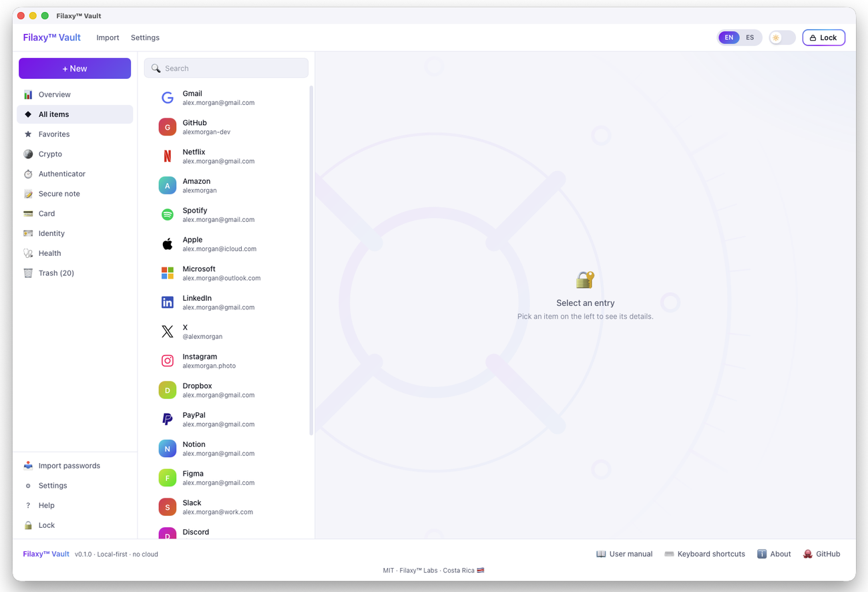Open the GitHub link in footer
Screen dimensions: 868x592
(821, 554)
